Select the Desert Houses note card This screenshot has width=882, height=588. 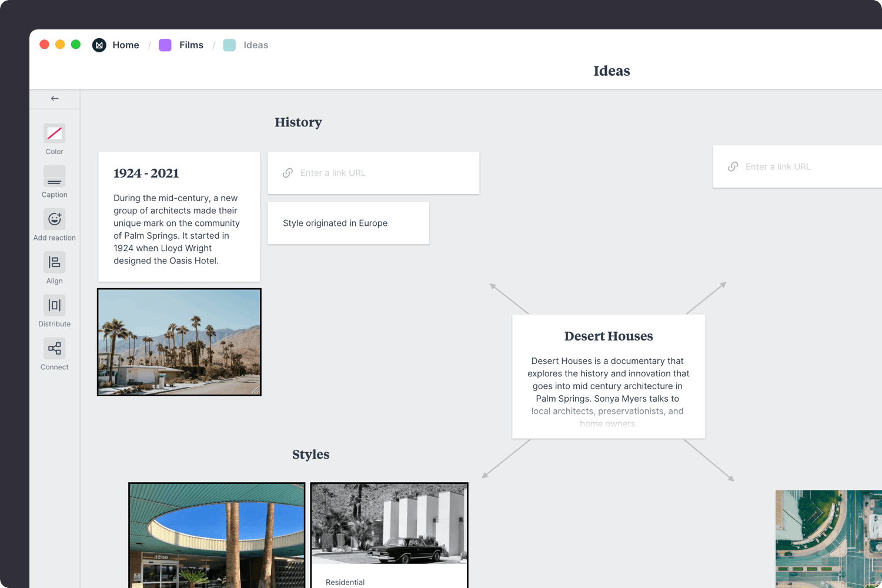pyautogui.click(x=609, y=376)
